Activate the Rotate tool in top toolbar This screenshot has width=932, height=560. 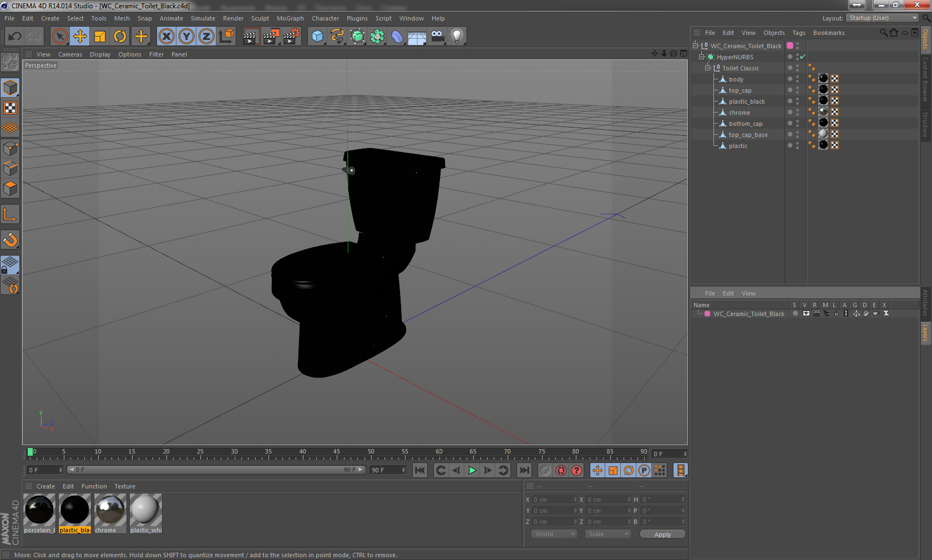tap(120, 37)
